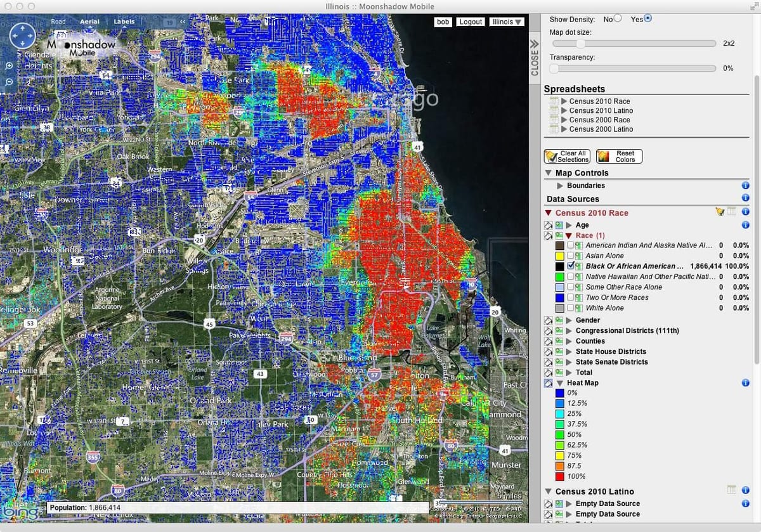The height and width of the screenshot is (532, 761).
Task: Adjust the Transparency slider handle
Action: pos(554,68)
